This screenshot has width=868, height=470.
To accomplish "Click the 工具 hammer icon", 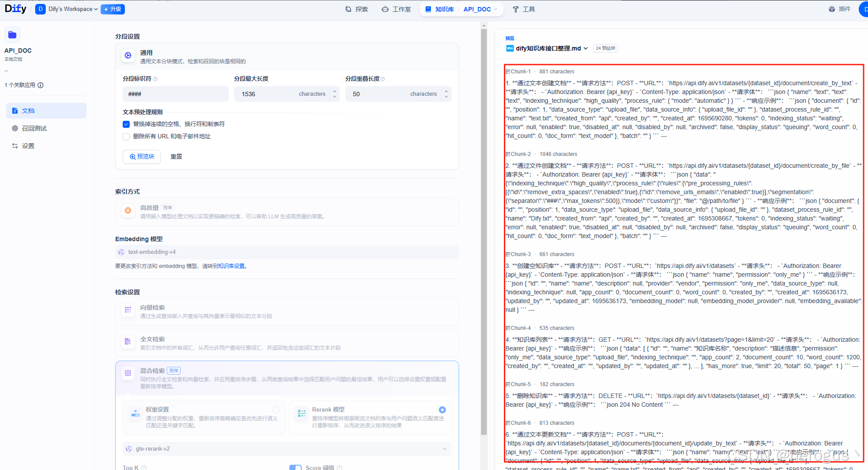I will click(515, 9).
